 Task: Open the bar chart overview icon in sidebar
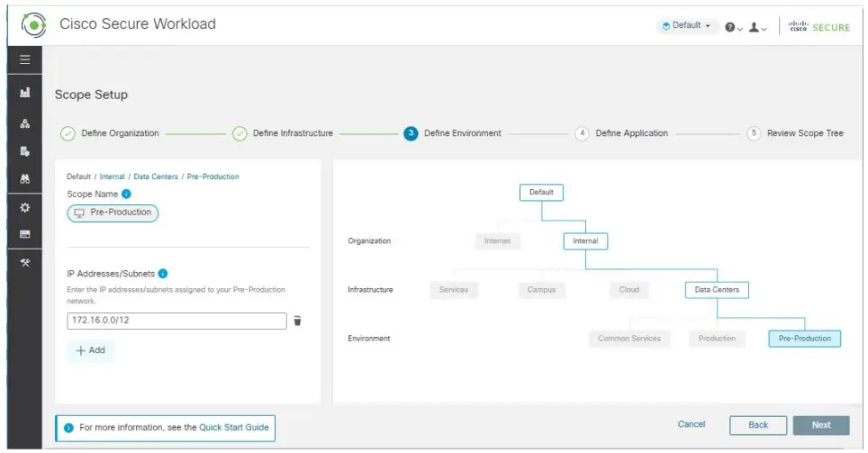tap(24, 93)
